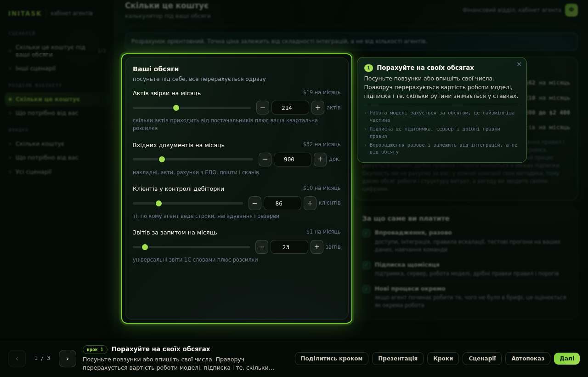
Task: Open Усі сценарії in the sidebar
Action: click(57, 172)
